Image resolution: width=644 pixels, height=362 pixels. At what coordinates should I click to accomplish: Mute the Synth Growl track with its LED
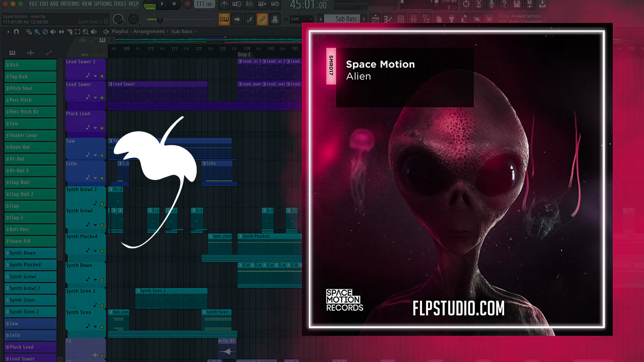point(102,225)
